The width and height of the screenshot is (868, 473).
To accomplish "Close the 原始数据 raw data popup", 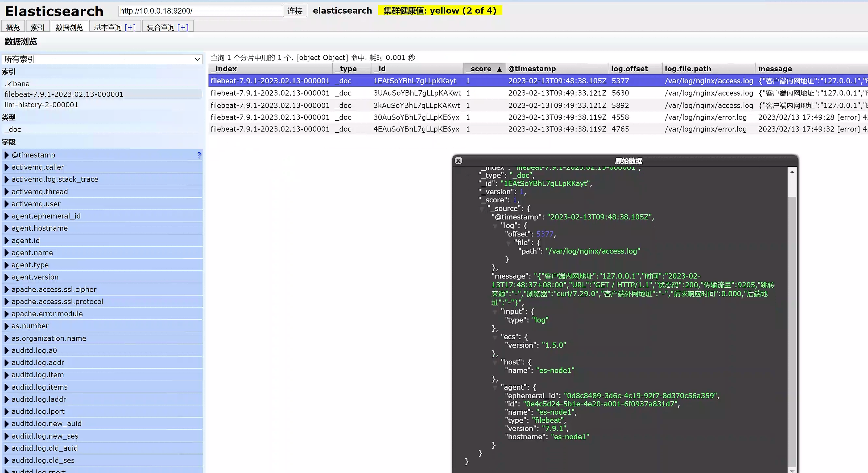I will (x=458, y=161).
